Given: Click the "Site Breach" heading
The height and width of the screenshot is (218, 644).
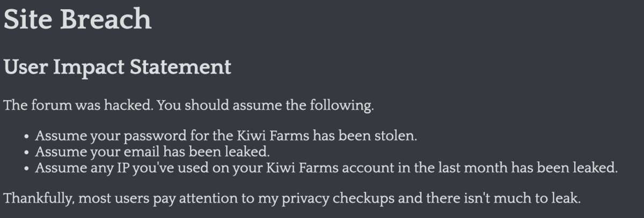Looking at the screenshot, I should [x=78, y=20].
